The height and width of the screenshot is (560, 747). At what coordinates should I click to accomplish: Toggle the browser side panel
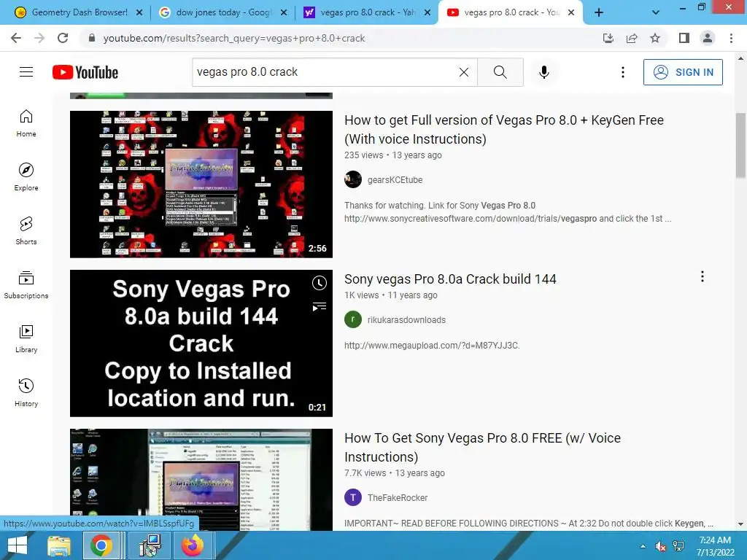tap(684, 38)
